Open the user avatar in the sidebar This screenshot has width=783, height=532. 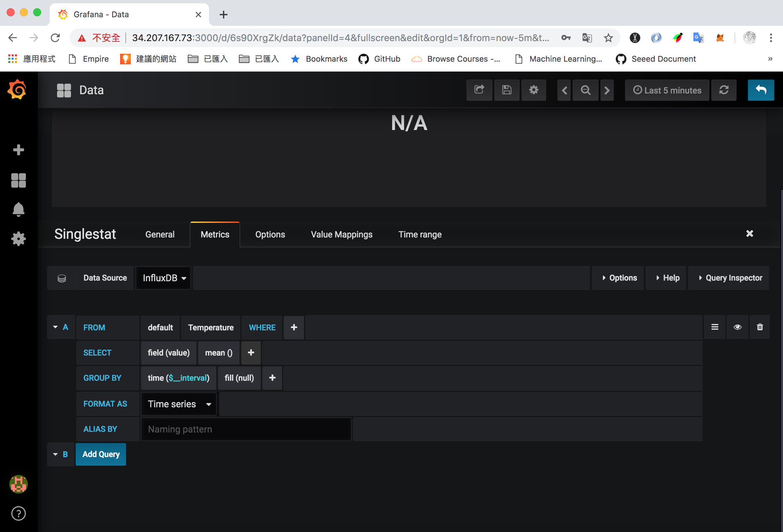pyautogui.click(x=19, y=484)
